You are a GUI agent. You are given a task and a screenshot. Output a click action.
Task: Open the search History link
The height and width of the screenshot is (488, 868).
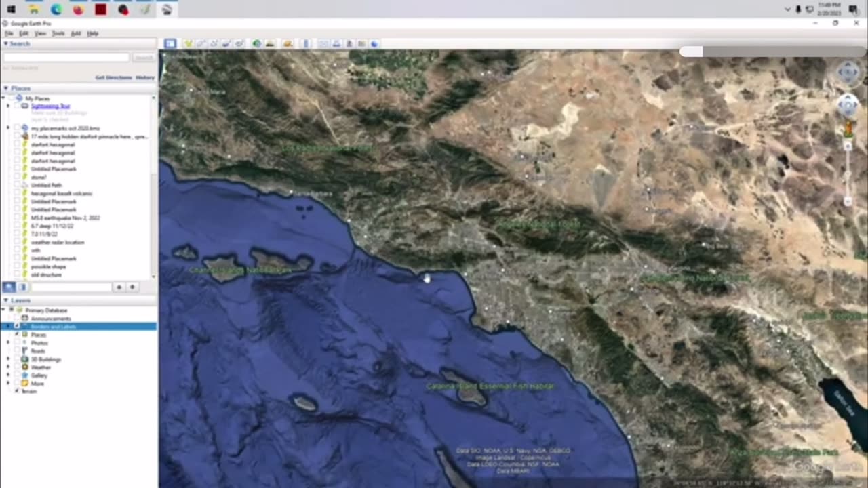point(145,78)
